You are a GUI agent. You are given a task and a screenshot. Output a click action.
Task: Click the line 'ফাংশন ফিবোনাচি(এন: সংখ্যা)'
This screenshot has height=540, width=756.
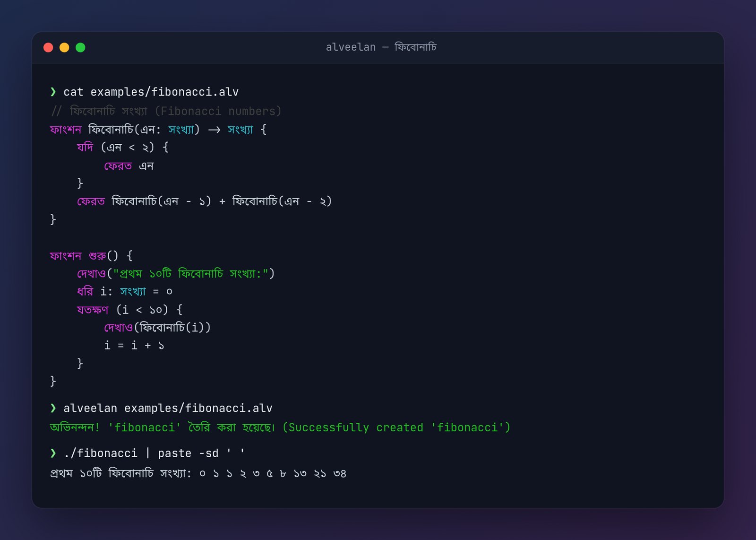(x=125, y=129)
